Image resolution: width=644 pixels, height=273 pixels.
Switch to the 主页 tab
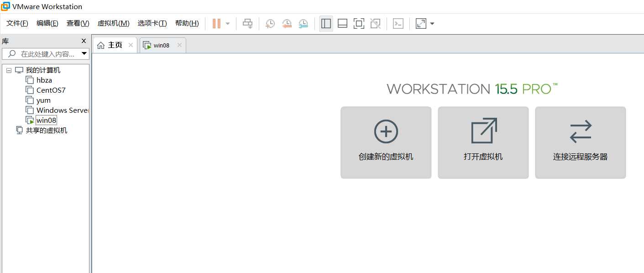tap(115, 45)
